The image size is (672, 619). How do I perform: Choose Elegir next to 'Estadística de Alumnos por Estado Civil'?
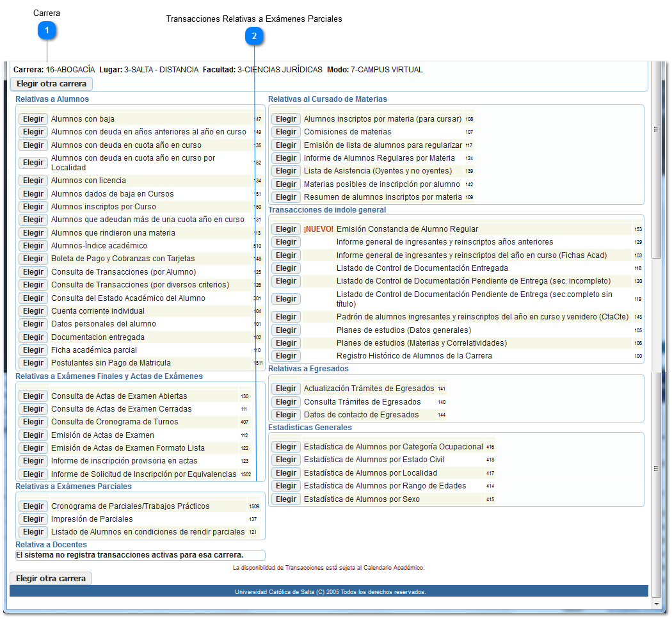point(286,460)
